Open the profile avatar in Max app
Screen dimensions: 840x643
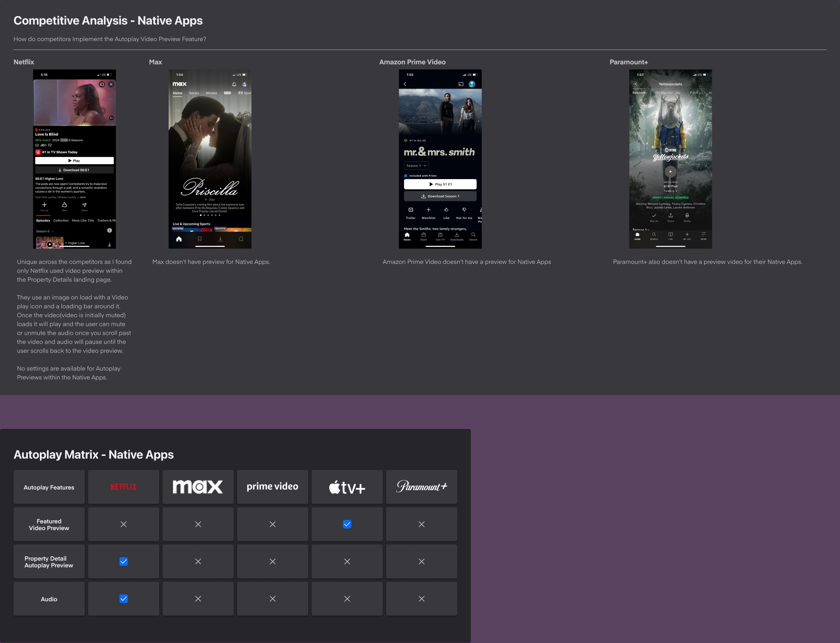(x=244, y=84)
